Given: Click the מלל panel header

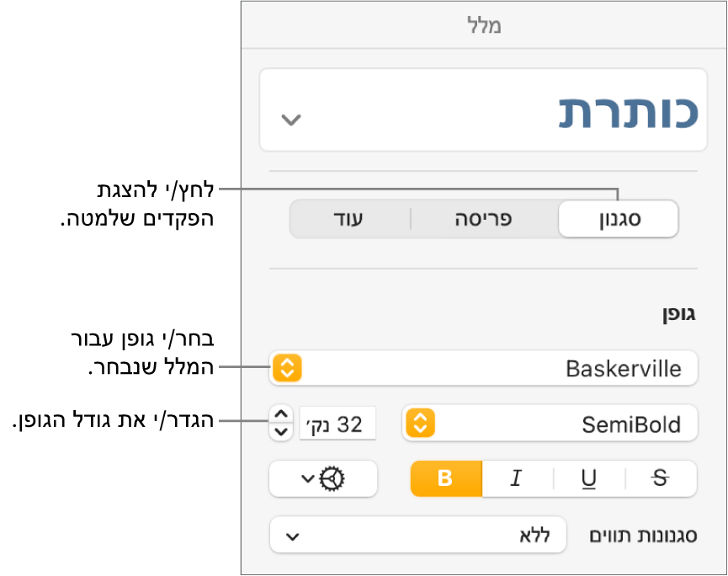Looking at the screenshot, I should [x=484, y=26].
